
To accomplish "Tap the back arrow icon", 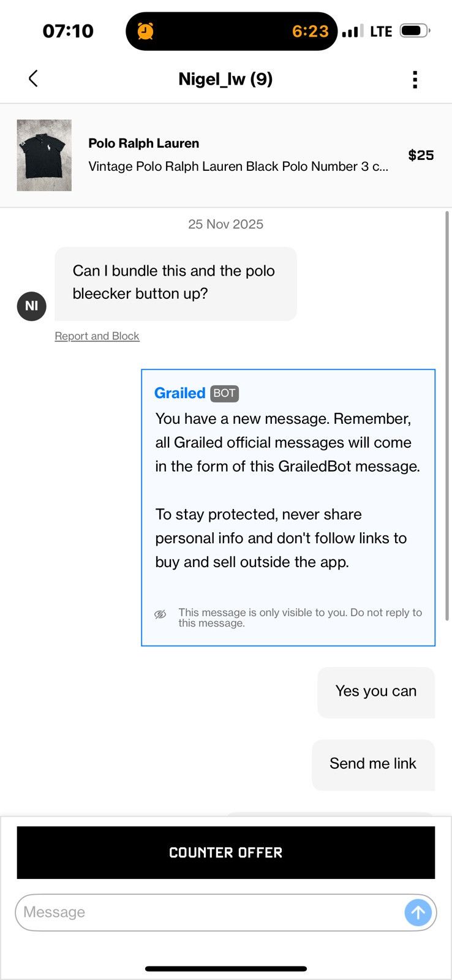I will point(33,78).
